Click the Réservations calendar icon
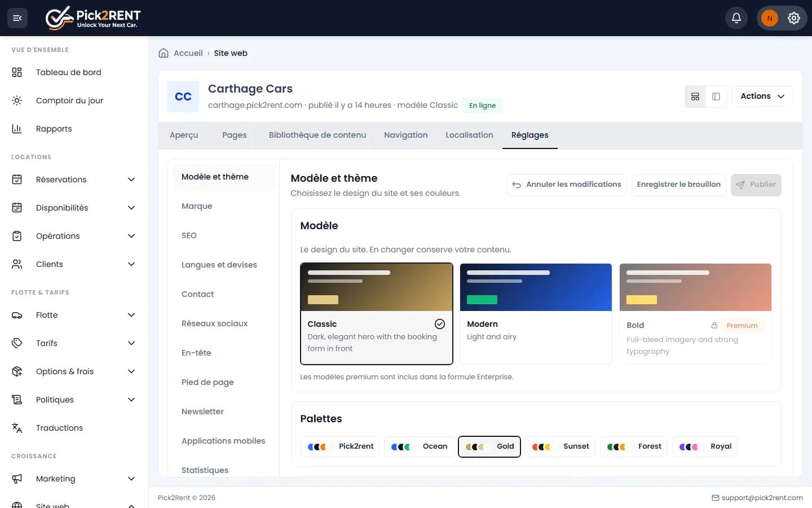This screenshot has width=812, height=508. click(17, 179)
